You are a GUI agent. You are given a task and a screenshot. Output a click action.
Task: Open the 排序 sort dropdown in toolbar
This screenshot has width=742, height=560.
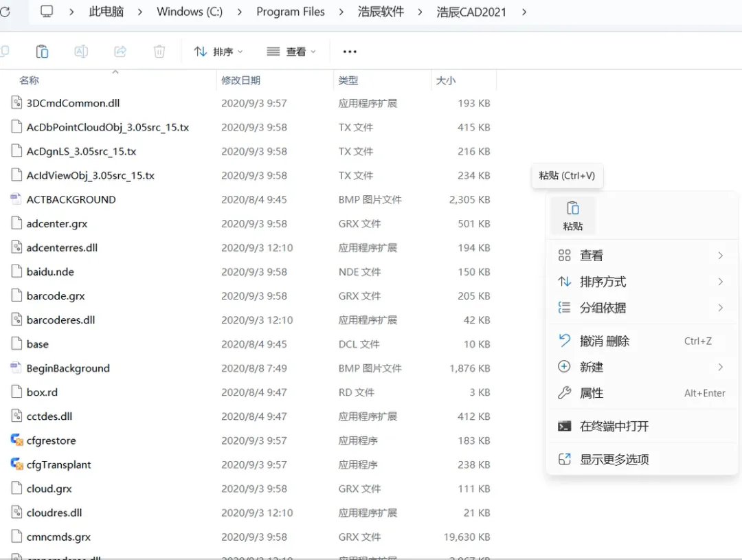tap(218, 51)
